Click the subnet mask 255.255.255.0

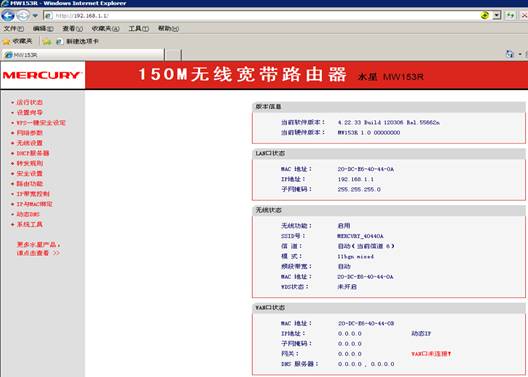point(359,189)
